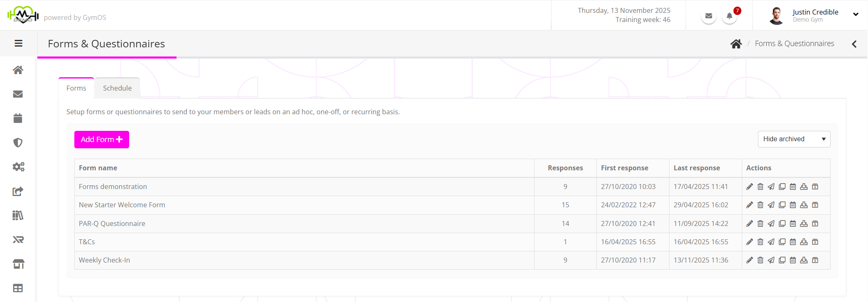Image resolution: width=868 pixels, height=302 pixels.
Task: Duplicate the T&Cs form
Action: (x=782, y=242)
